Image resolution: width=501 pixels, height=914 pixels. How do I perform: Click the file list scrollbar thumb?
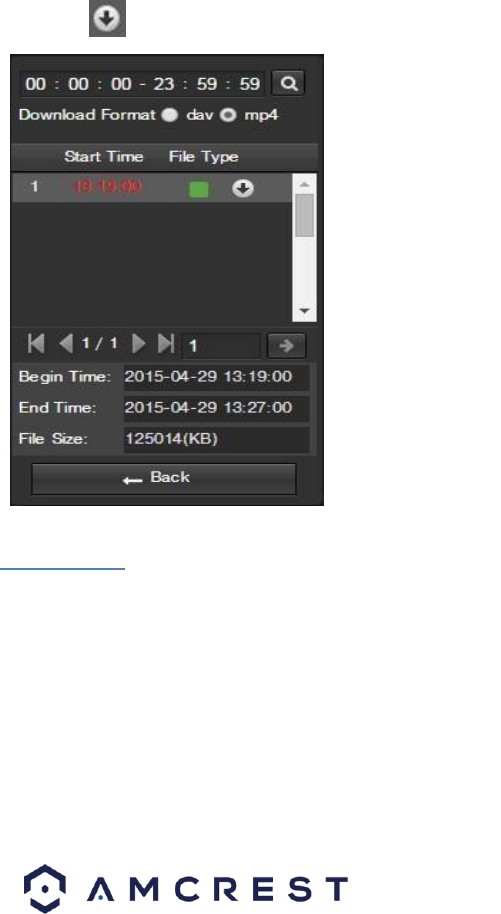pyautogui.click(x=304, y=215)
